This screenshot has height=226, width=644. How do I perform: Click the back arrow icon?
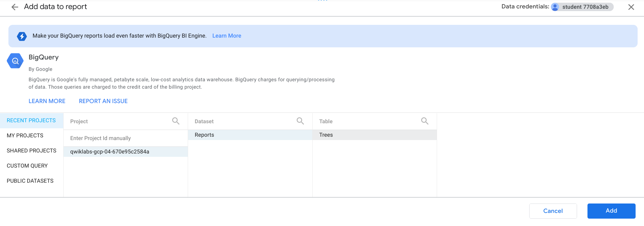(15, 7)
